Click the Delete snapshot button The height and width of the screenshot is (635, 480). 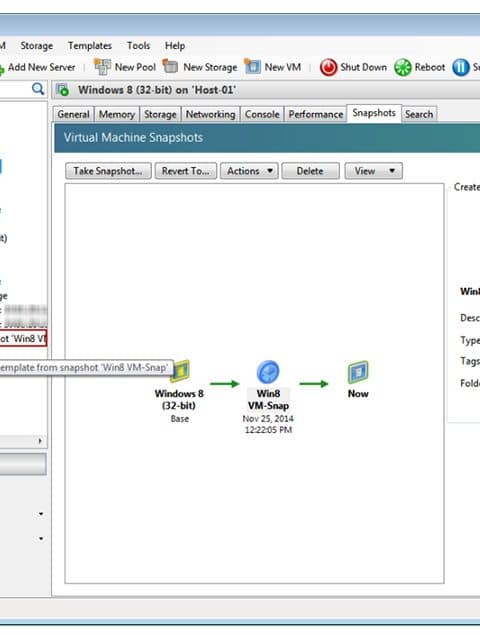[x=310, y=171]
